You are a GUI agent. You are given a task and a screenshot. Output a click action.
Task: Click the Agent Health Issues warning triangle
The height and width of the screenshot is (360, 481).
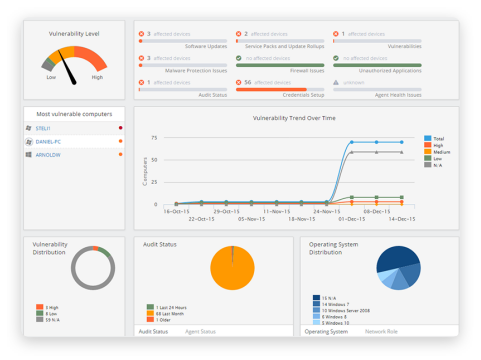336,82
